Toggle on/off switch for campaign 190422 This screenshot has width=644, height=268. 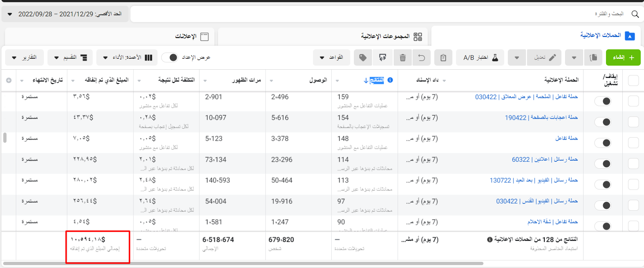tap(603, 122)
